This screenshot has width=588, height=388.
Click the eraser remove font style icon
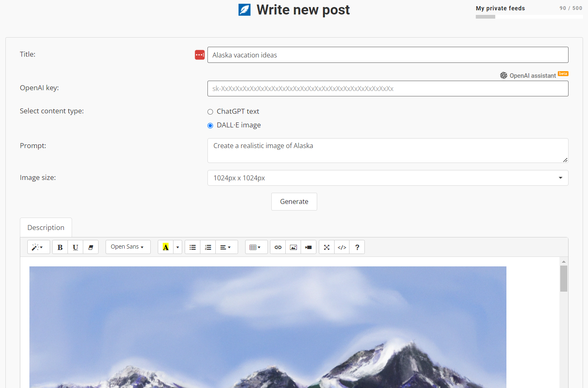click(91, 247)
